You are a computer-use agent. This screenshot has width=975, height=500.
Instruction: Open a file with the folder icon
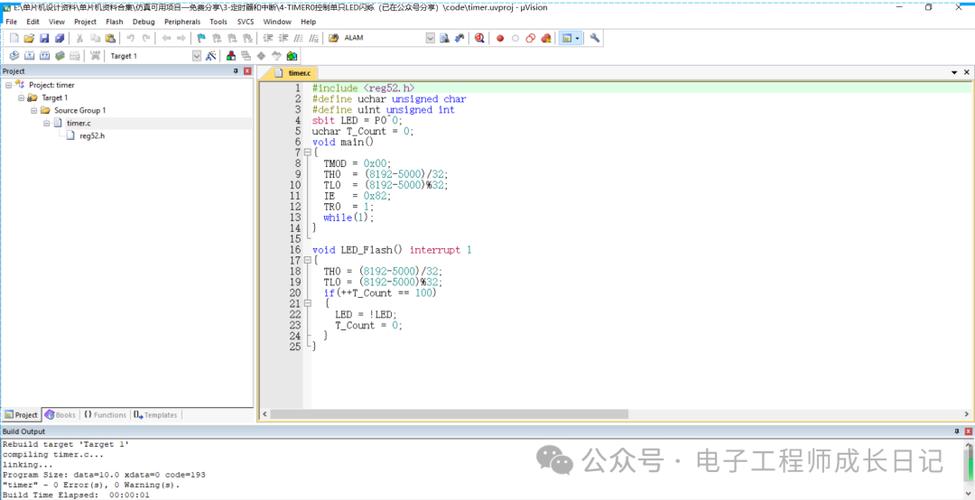[29, 38]
